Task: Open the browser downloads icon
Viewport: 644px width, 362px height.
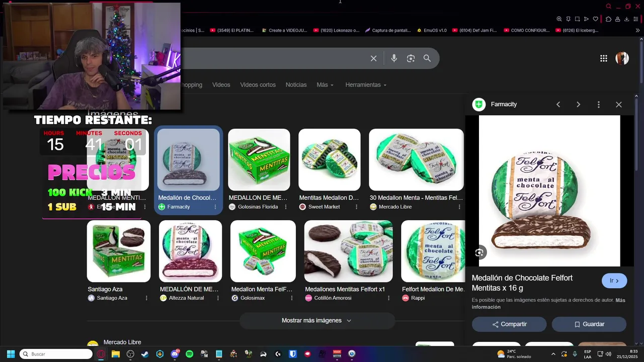Action: (626, 19)
